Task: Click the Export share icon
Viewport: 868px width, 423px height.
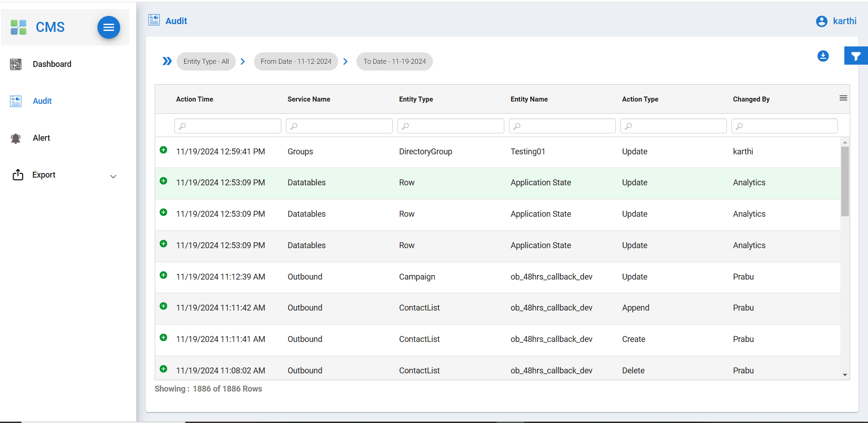Action: click(x=18, y=175)
